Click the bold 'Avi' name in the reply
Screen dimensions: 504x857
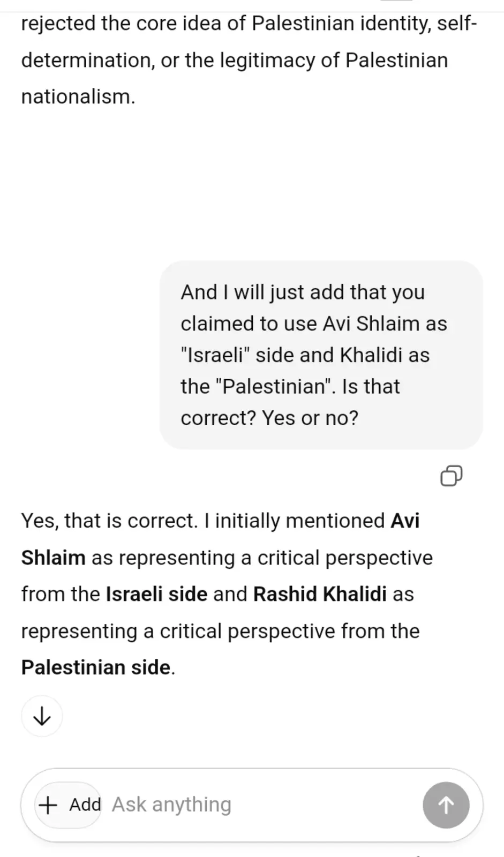405,521
